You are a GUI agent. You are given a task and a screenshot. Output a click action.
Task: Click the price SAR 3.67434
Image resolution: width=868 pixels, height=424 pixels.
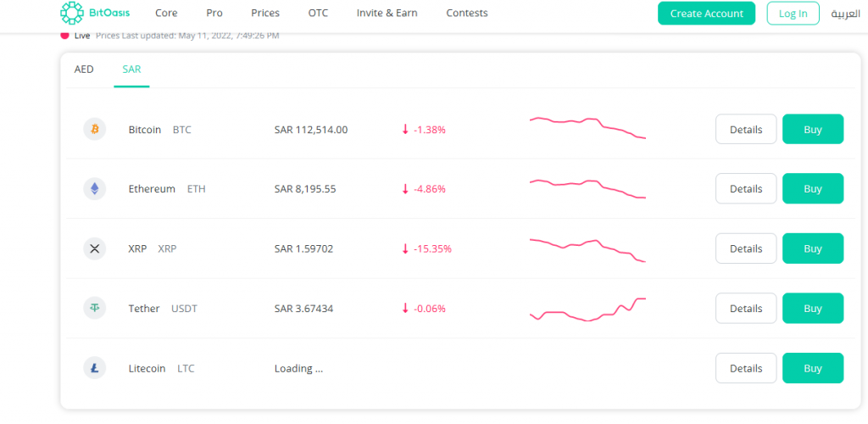[304, 309]
